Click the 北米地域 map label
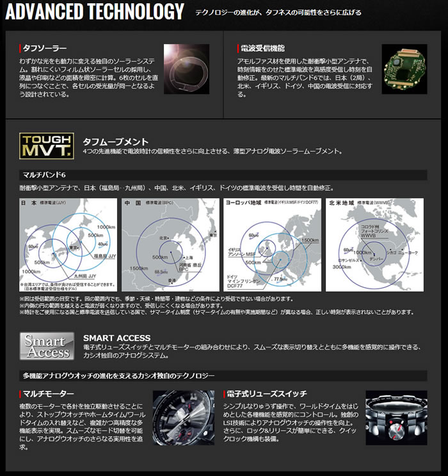This screenshot has height=476, width=448. (341, 203)
